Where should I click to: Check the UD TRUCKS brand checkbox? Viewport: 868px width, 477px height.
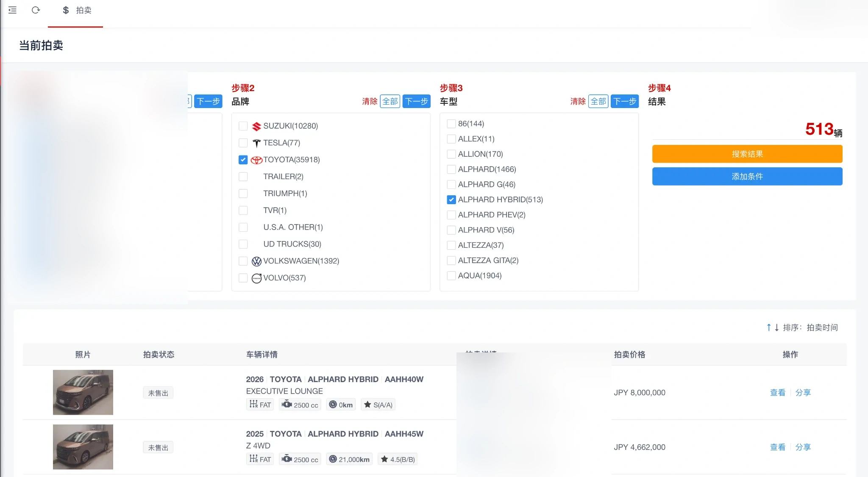tap(243, 244)
